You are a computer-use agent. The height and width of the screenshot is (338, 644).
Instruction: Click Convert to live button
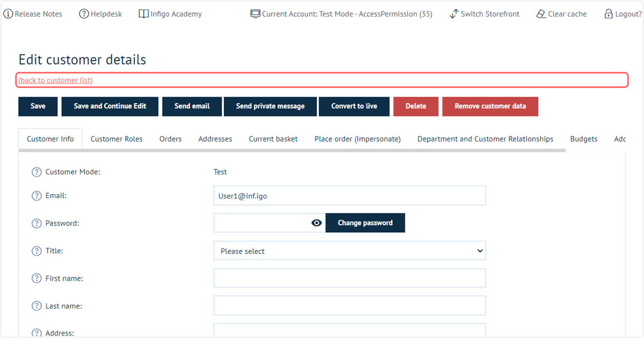[x=354, y=106]
